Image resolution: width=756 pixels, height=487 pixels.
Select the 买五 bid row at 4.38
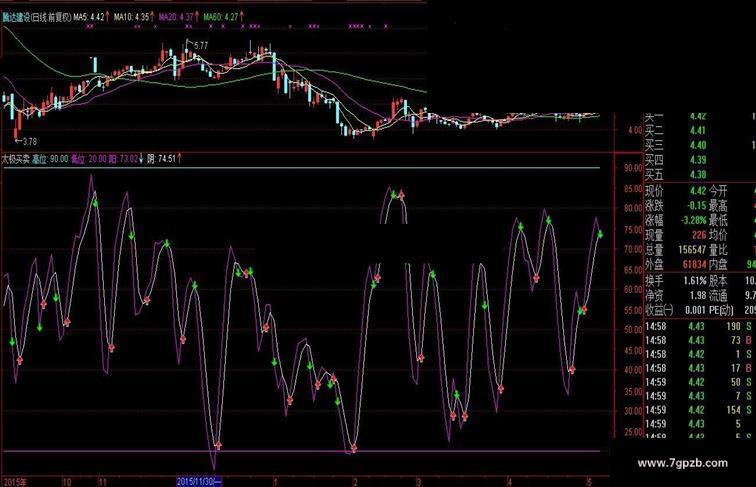(700, 175)
